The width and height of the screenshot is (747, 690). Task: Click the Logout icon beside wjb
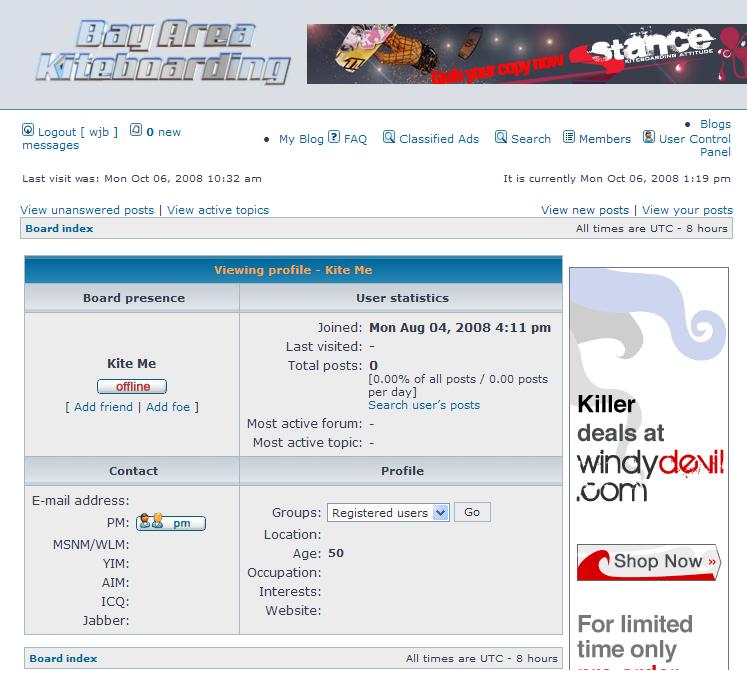pyautogui.click(x=28, y=130)
